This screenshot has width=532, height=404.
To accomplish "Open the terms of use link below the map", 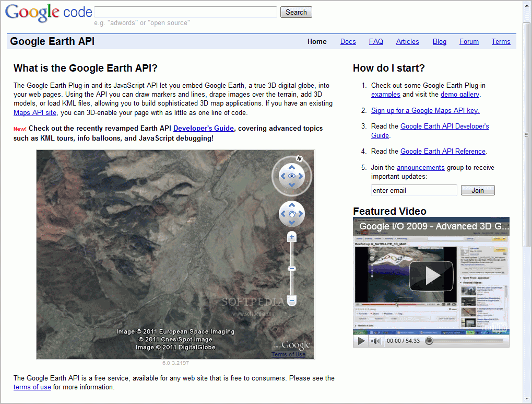I will point(32,387).
